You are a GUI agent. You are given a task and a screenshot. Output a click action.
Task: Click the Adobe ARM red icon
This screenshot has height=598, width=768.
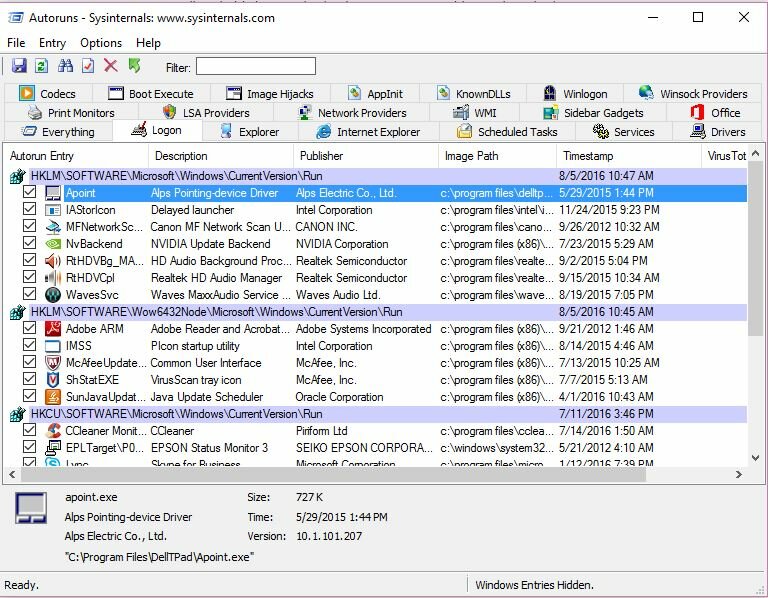[x=53, y=329]
